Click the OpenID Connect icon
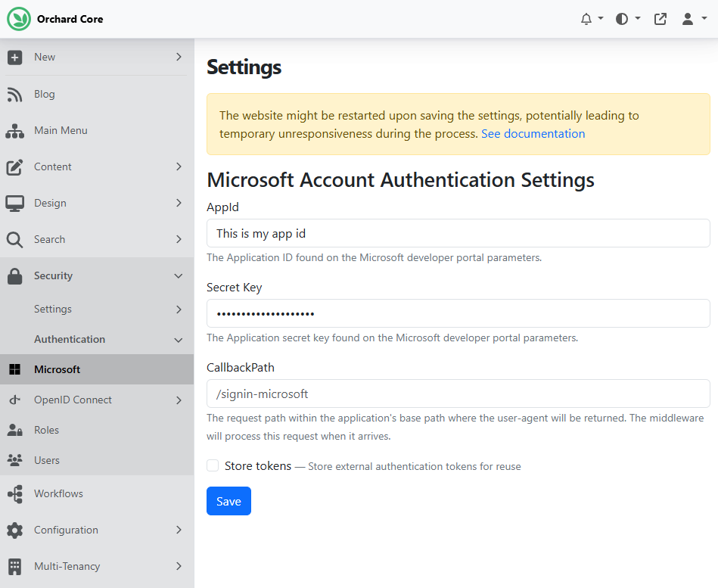 pos(14,400)
